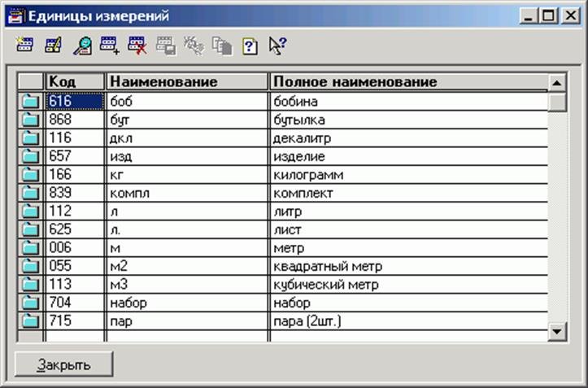
Task: Select the cell with code 715
Action: point(75,321)
